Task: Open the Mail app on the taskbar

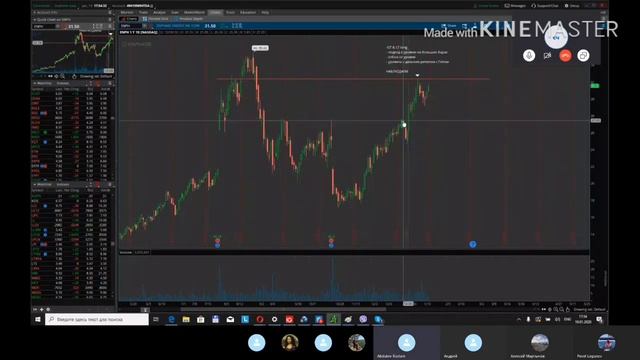Action: coord(230,319)
